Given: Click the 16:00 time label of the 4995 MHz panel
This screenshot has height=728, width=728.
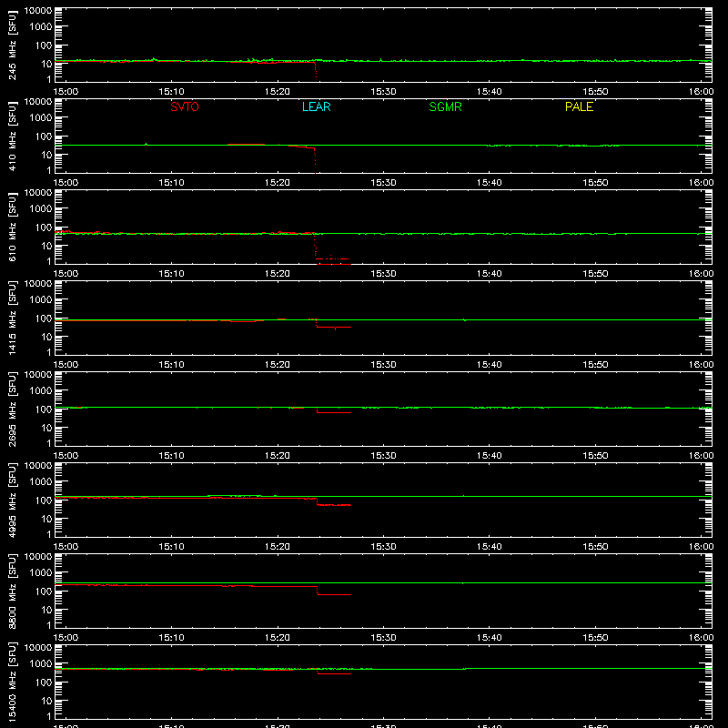Looking at the screenshot, I should (701, 547).
